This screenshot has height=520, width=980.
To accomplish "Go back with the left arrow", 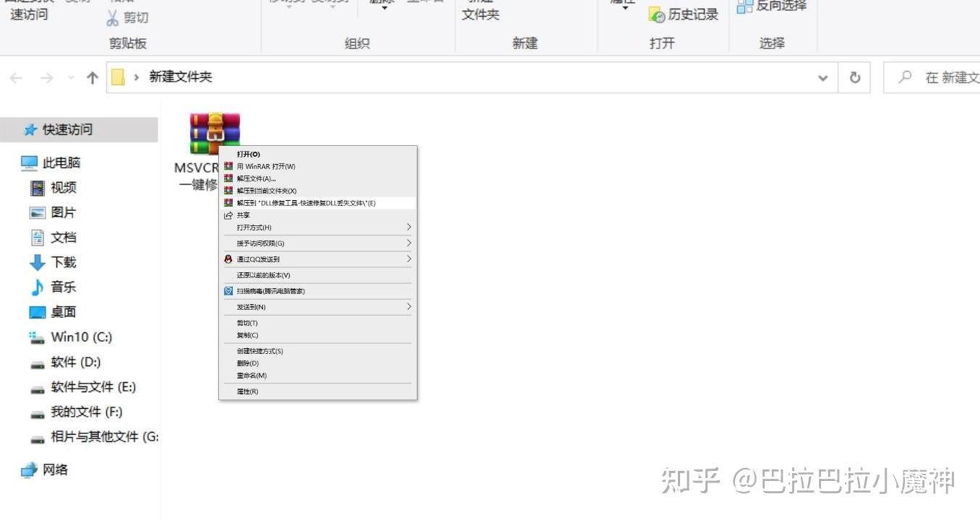I will (x=17, y=78).
